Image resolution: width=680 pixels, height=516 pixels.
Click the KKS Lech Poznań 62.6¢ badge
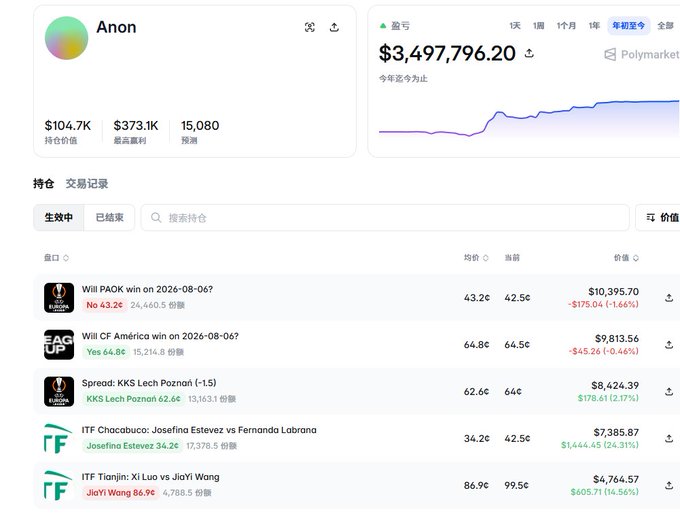[133, 398]
